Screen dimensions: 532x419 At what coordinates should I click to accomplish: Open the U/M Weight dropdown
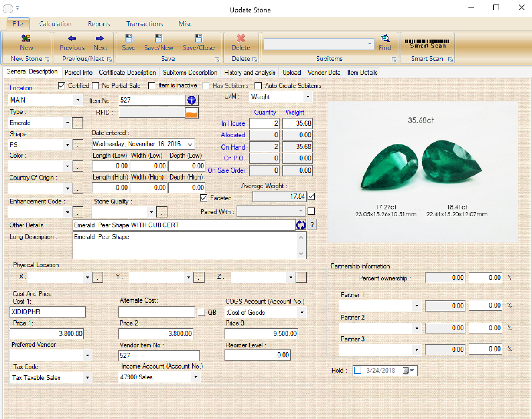[x=307, y=97]
